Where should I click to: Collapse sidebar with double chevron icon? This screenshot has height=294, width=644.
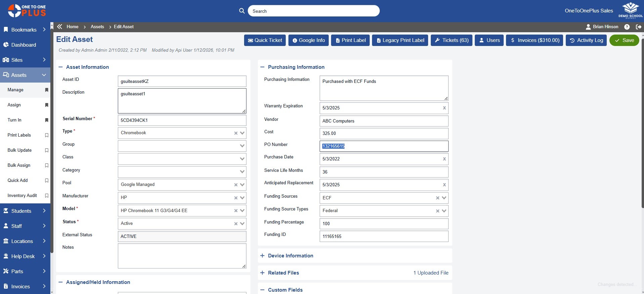60,27
